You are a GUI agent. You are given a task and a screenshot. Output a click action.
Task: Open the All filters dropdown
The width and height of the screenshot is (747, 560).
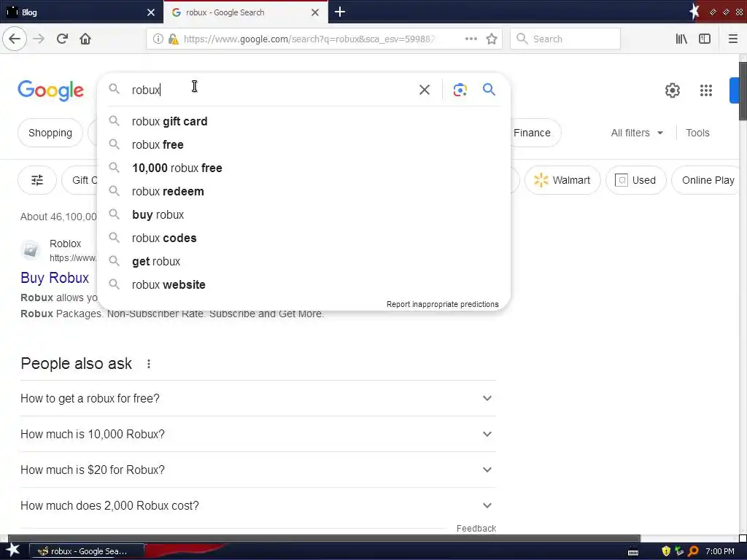click(x=637, y=133)
